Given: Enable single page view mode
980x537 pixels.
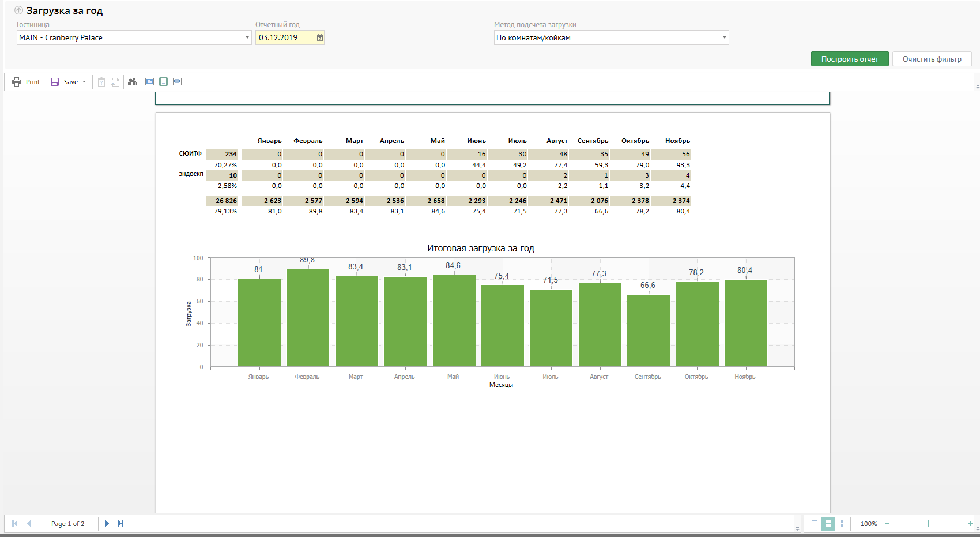Looking at the screenshot, I should tap(815, 524).
